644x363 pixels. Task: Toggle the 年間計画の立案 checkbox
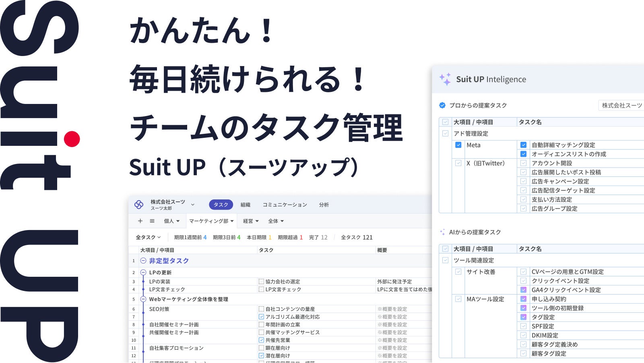click(261, 324)
